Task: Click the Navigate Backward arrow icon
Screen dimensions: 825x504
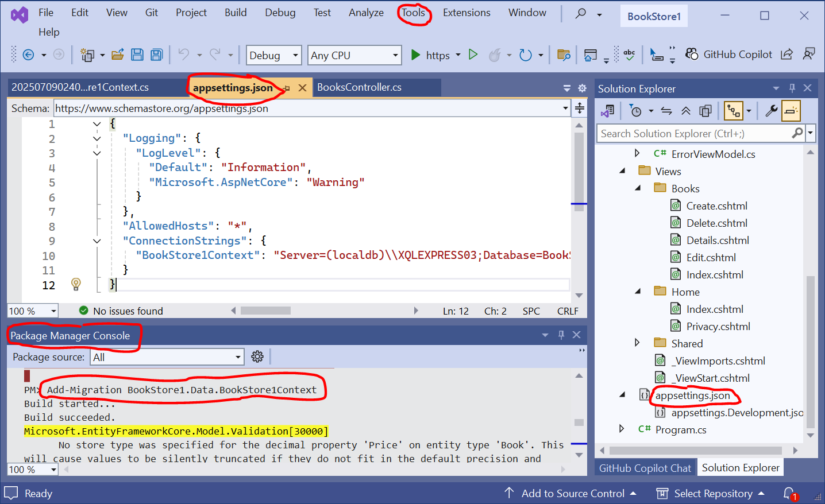Action: pos(28,55)
